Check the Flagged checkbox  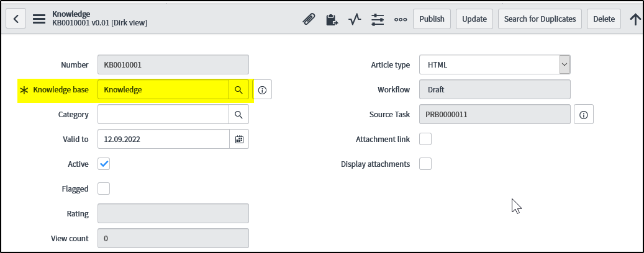pos(104,189)
